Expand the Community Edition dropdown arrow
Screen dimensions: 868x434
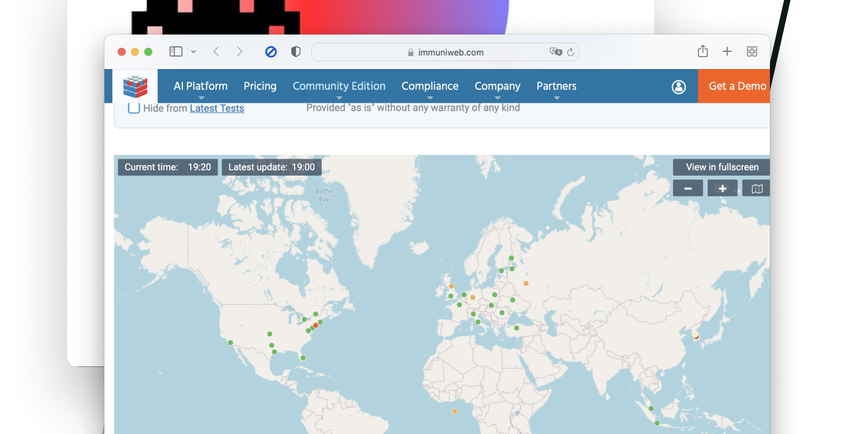(x=339, y=98)
